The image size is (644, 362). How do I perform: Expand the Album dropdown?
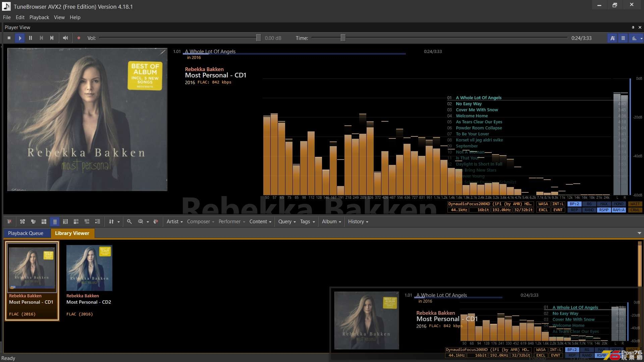[331, 222]
